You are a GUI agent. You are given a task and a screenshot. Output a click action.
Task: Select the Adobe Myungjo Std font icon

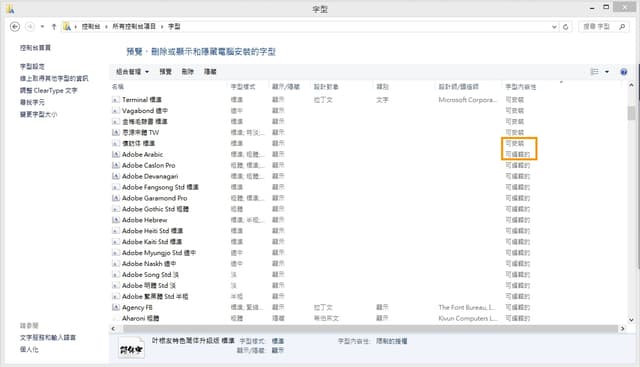coord(116,253)
